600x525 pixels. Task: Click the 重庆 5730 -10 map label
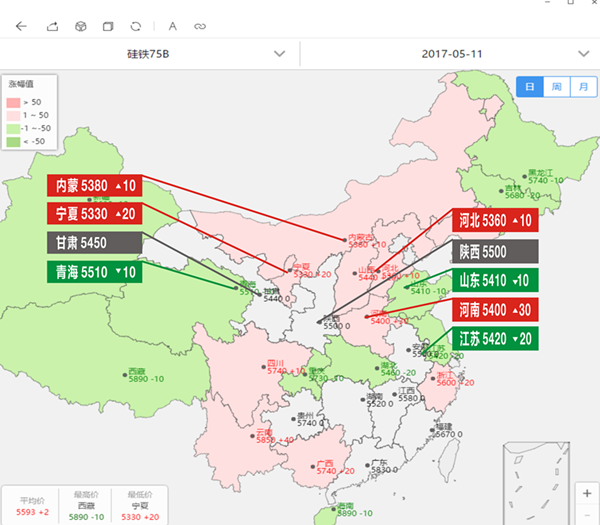coord(326,374)
